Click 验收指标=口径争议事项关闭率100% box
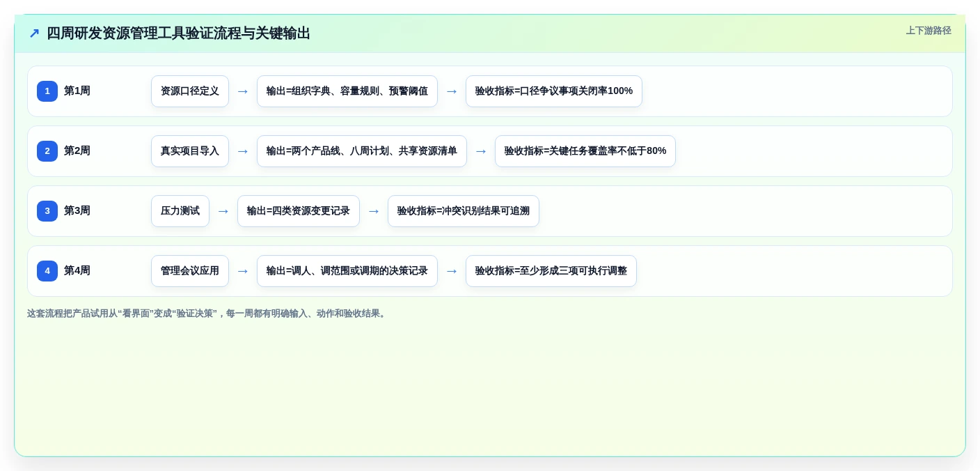Image resolution: width=980 pixels, height=471 pixels. pos(554,91)
